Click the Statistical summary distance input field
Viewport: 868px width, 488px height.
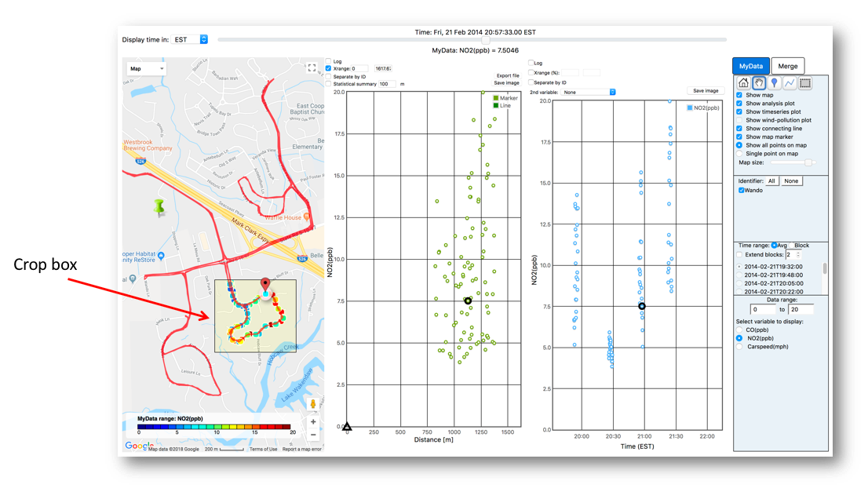387,84
